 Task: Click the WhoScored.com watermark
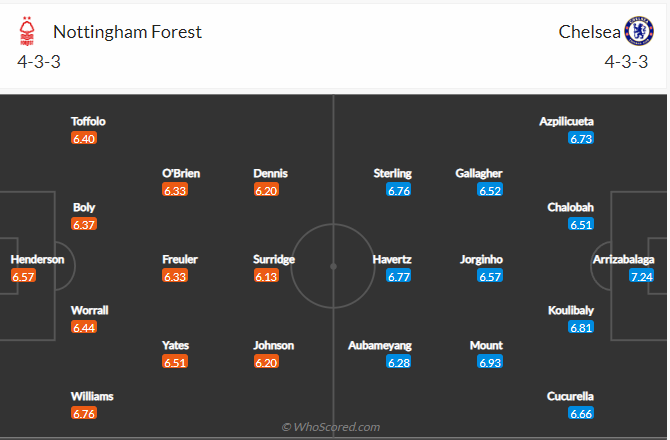[x=330, y=427]
